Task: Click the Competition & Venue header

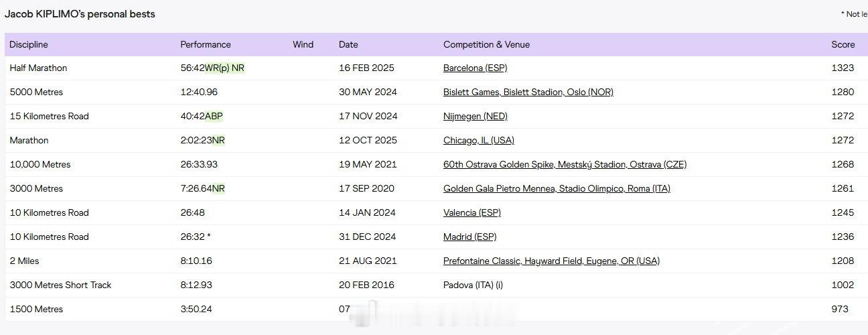Action: [x=486, y=44]
